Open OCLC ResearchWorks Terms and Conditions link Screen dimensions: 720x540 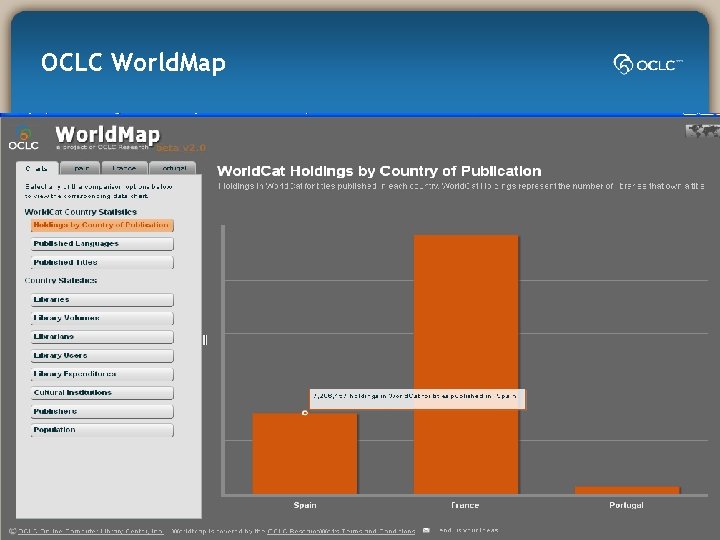tap(341, 531)
